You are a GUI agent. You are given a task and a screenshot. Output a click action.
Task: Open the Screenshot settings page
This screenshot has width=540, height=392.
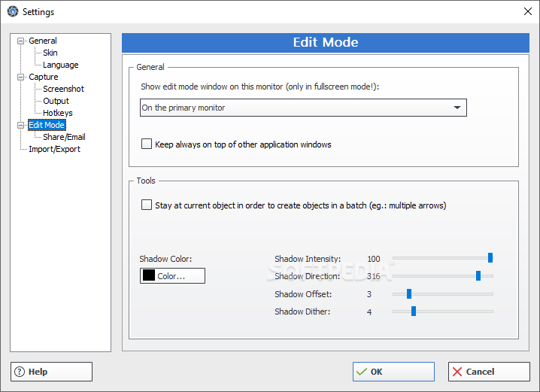tap(63, 89)
